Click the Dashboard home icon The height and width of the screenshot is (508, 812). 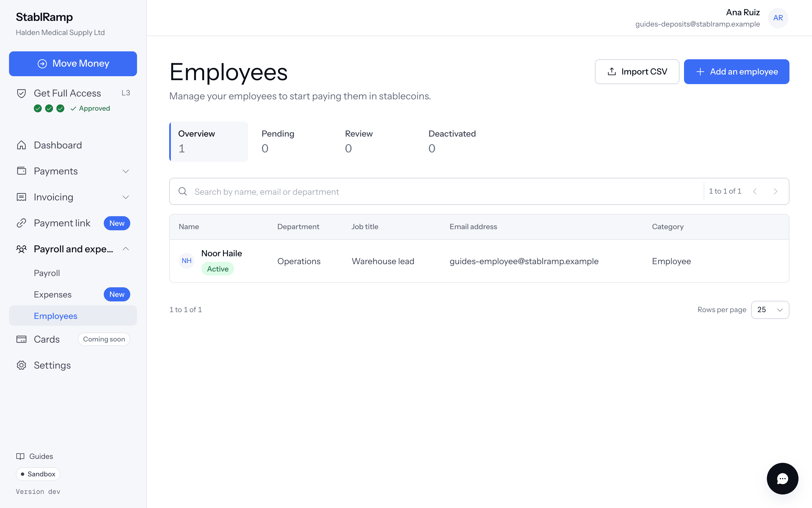click(x=21, y=145)
